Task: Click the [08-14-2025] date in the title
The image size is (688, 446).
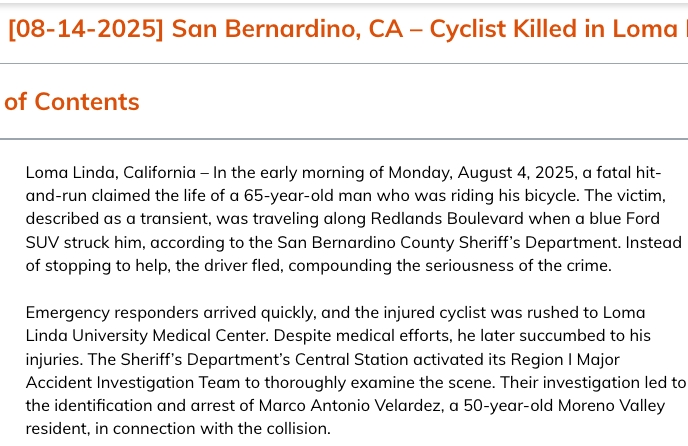Action: pos(85,28)
